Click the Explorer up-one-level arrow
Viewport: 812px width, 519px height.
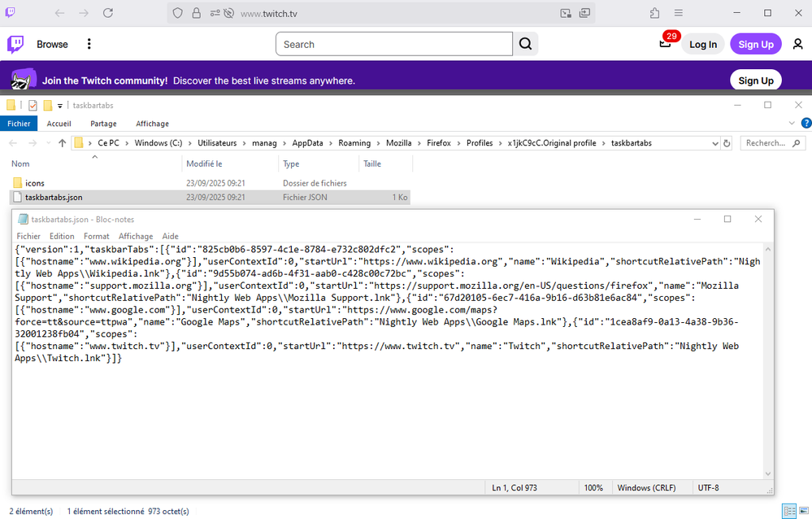click(62, 143)
